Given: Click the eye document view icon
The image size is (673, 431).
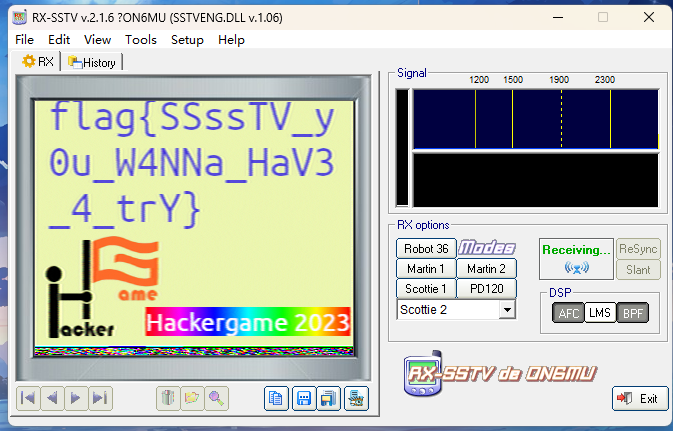Looking at the screenshot, I should tap(356, 398).
